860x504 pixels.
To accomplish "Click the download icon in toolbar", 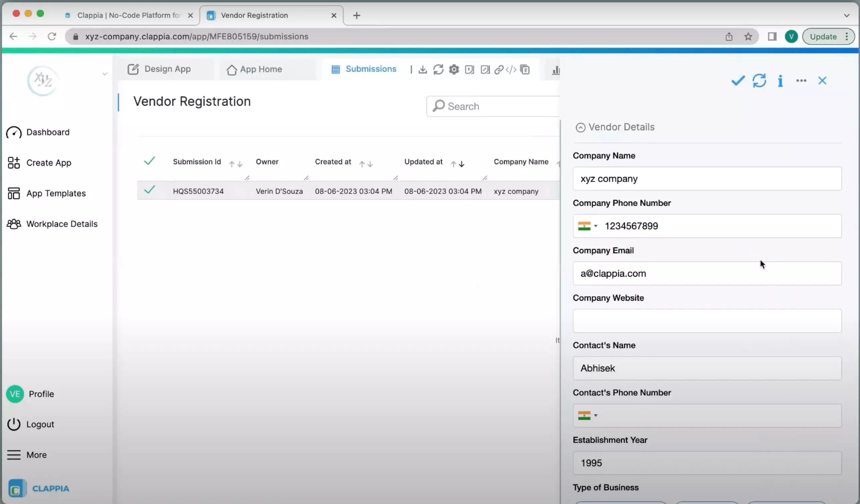I will pos(423,70).
